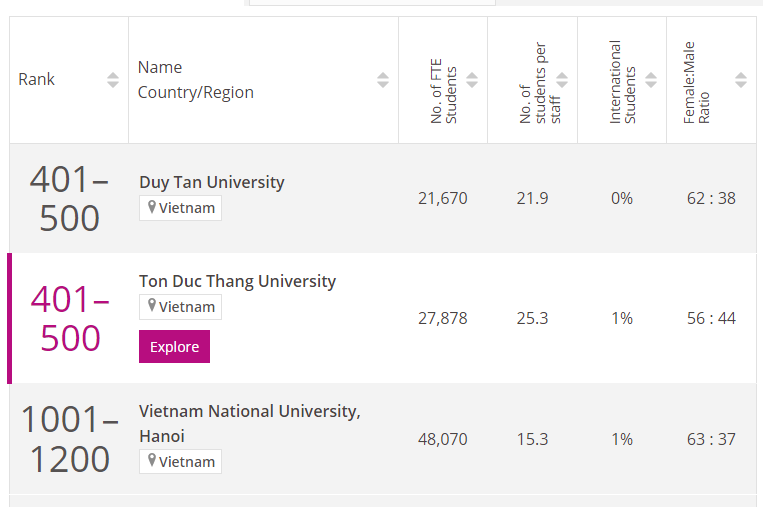Screen dimensions: 763x507
Task: Sort table by Rank column arrows
Action: coord(113,80)
